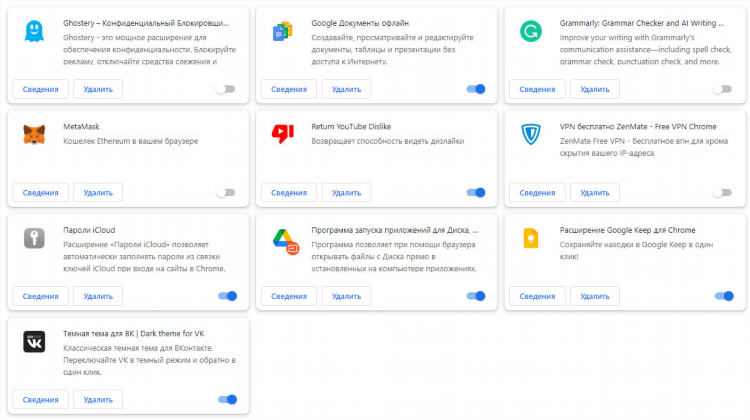750x420 pixels.
Task: Click the 'Пароли iCloud' title text
Action: tap(89, 230)
